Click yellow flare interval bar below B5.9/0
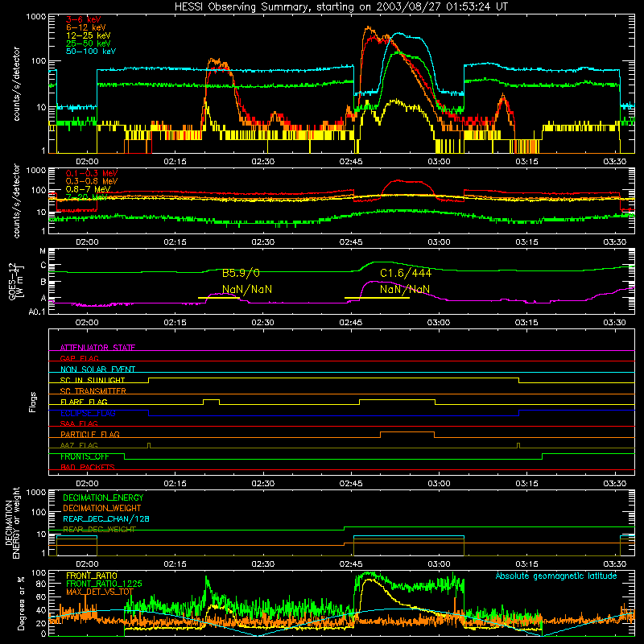 [x=218, y=298]
